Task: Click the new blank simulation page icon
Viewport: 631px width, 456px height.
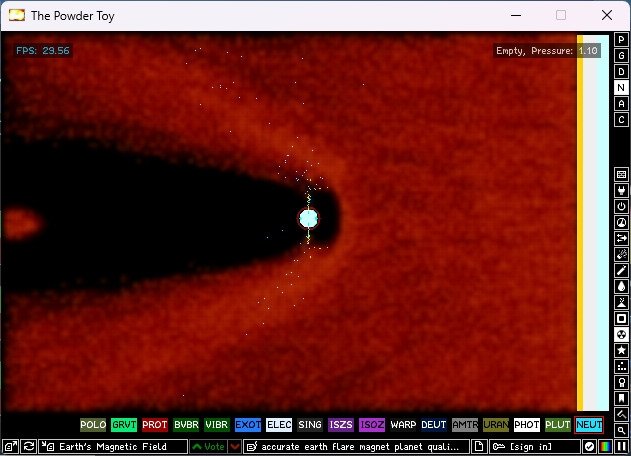Action: tap(479, 446)
